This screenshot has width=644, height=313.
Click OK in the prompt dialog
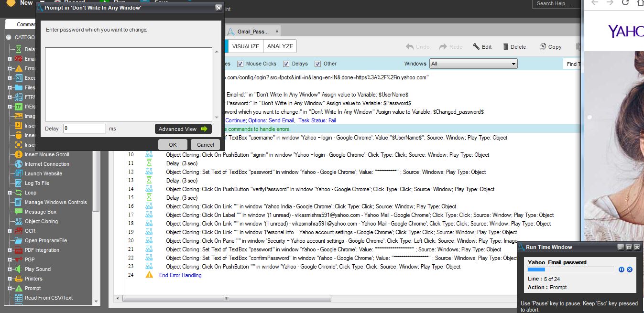point(173,145)
